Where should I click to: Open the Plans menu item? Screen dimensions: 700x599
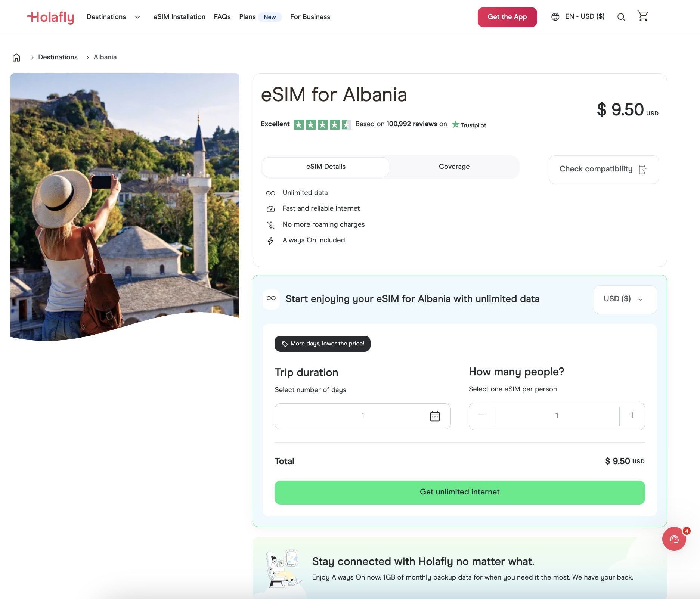[247, 17]
